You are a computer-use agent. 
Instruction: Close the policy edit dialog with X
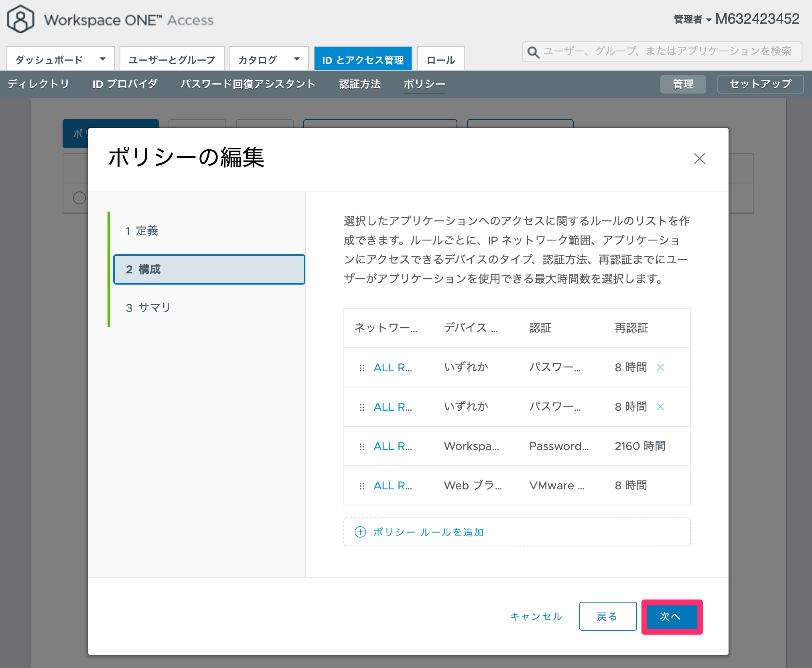pos(699,159)
